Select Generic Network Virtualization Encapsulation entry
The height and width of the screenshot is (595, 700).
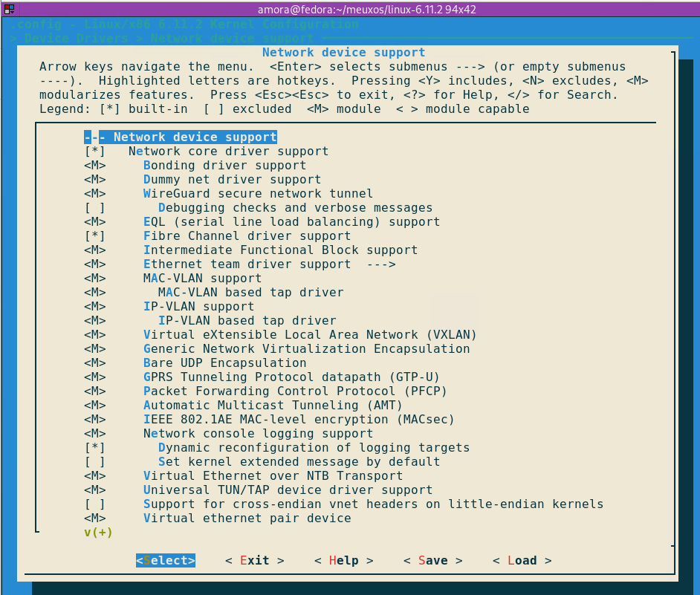point(307,349)
